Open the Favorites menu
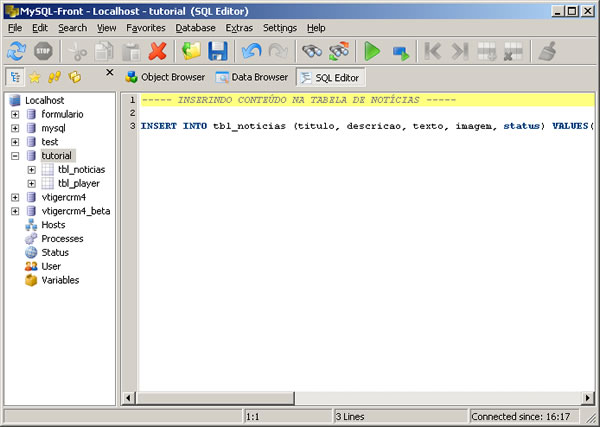The image size is (600, 427). coord(146,28)
